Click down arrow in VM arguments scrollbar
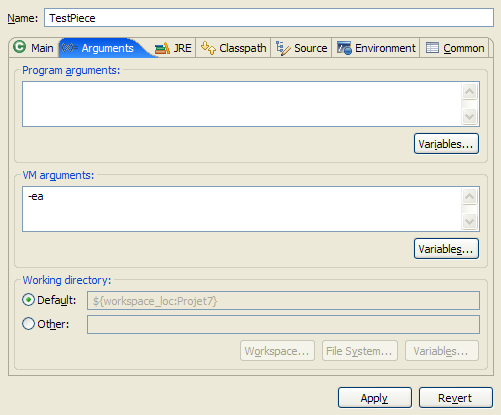This screenshot has height=415, width=501. [x=470, y=221]
